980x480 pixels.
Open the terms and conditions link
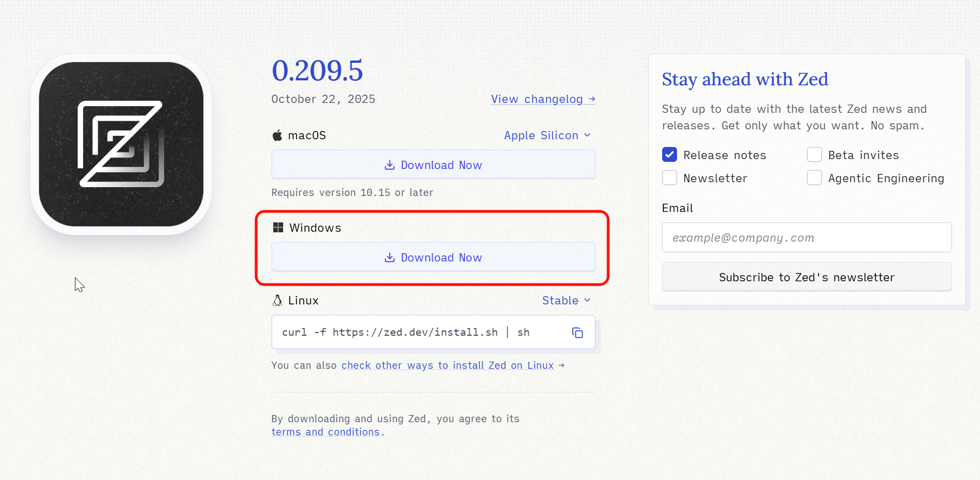[326, 432]
